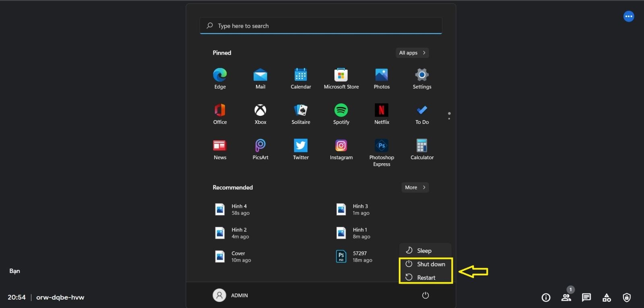This screenshot has height=308, width=644.
Task: Open Photoshop Express
Action: pos(382,152)
